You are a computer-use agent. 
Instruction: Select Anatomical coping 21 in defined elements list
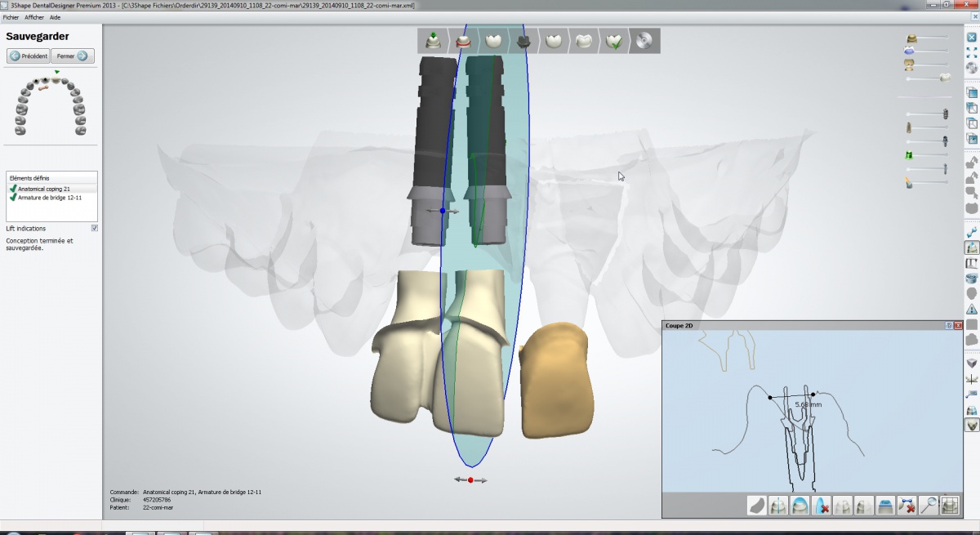tap(51, 189)
